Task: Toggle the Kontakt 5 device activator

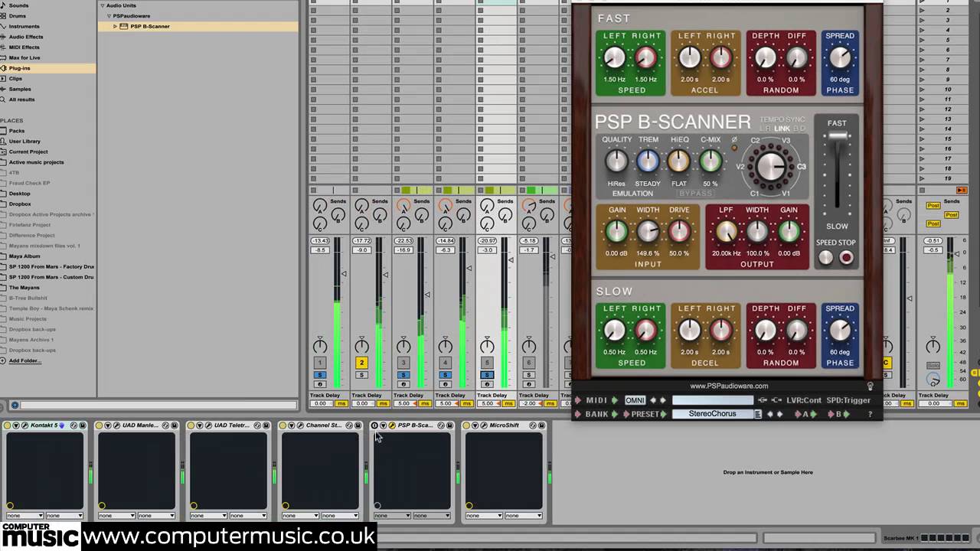Action: (x=7, y=425)
